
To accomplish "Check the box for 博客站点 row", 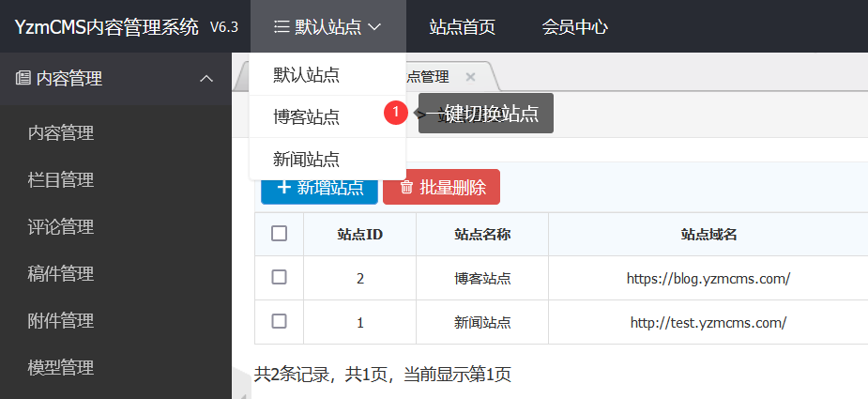I will tap(279, 277).
